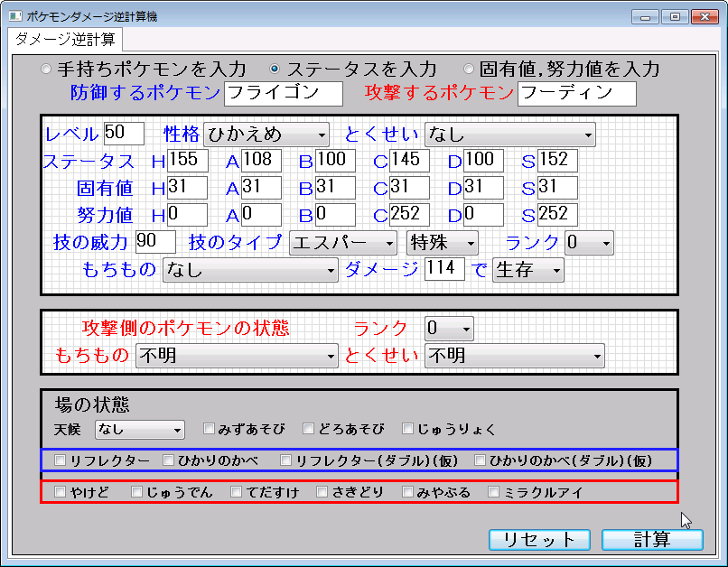Click 努力値 C field with 252
The height and width of the screenshot is (567, 728).
coord(409,215)
